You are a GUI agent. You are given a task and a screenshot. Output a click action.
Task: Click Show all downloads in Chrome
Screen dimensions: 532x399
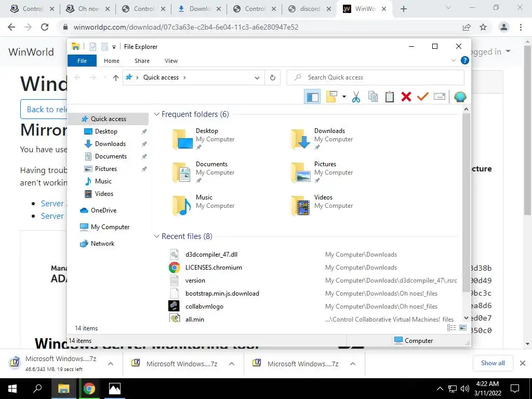493,363
